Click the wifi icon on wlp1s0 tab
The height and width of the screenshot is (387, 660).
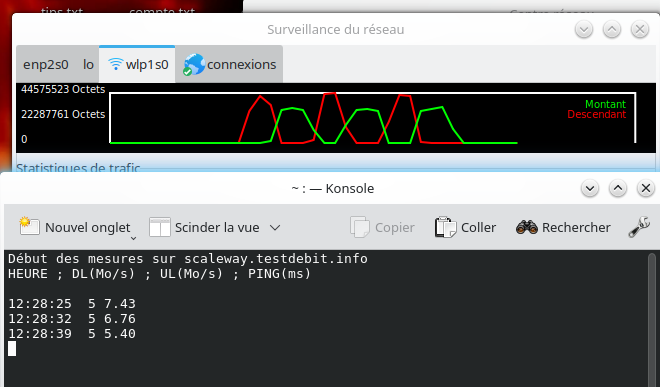pos(115,64)
